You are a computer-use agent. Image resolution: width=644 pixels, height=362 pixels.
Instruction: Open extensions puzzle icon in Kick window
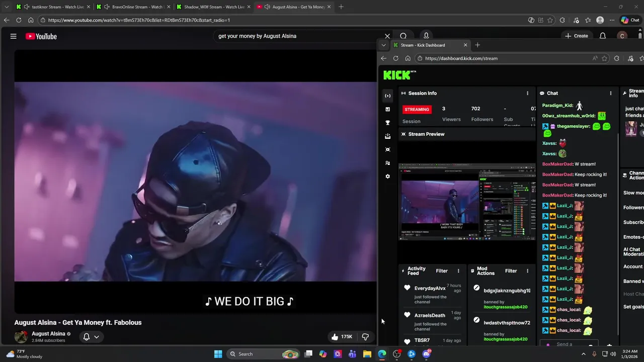(x=617, y=58)
